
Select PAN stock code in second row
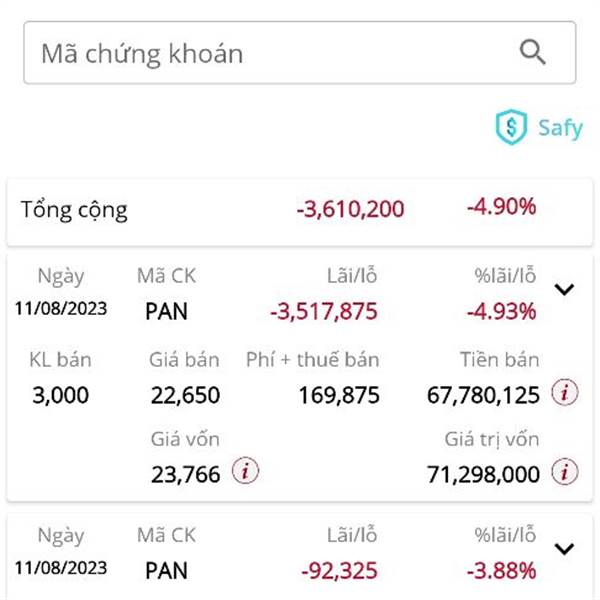166,571
